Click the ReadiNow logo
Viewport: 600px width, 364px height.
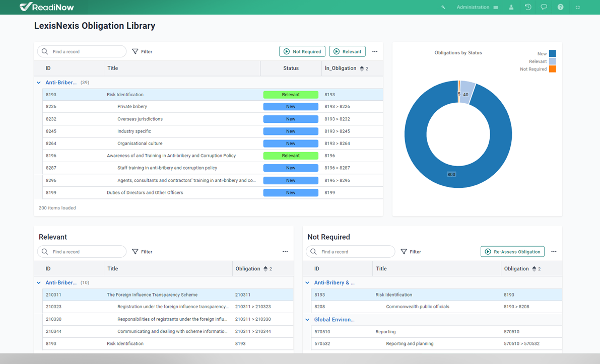tap(47, 7)
